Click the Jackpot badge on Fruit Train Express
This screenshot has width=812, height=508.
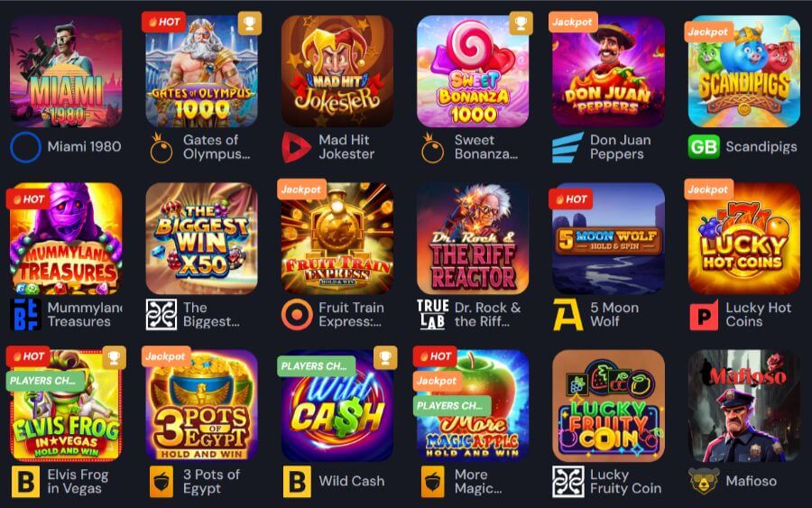click(300, 189)
